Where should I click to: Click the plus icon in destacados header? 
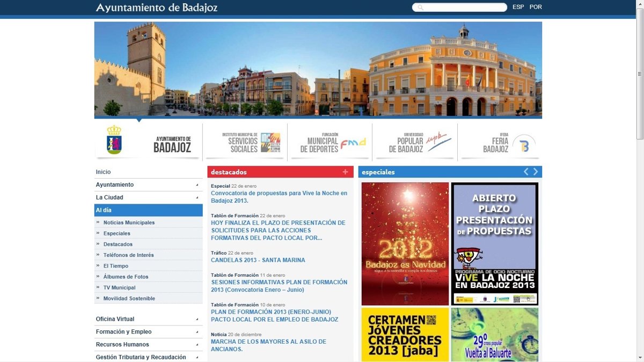pos(345,172)
